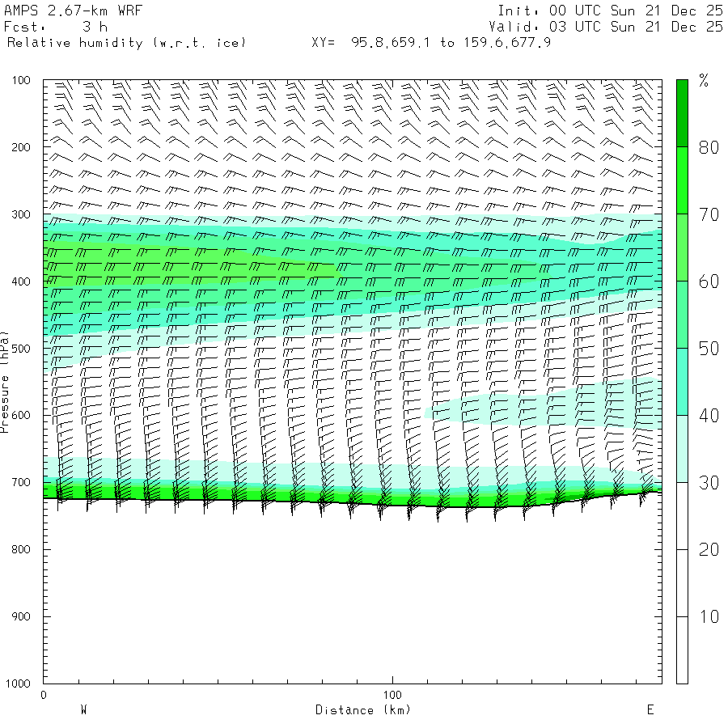Click the 1000 tick label on pressure axis
Viewport: 728px width, 728px height.
(x=18, y=684)
